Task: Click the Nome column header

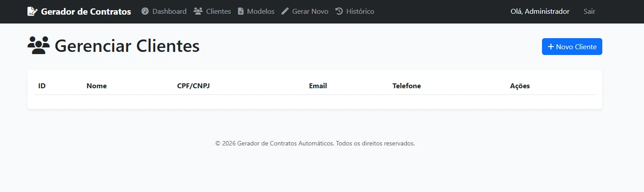Action: point(97,86)
